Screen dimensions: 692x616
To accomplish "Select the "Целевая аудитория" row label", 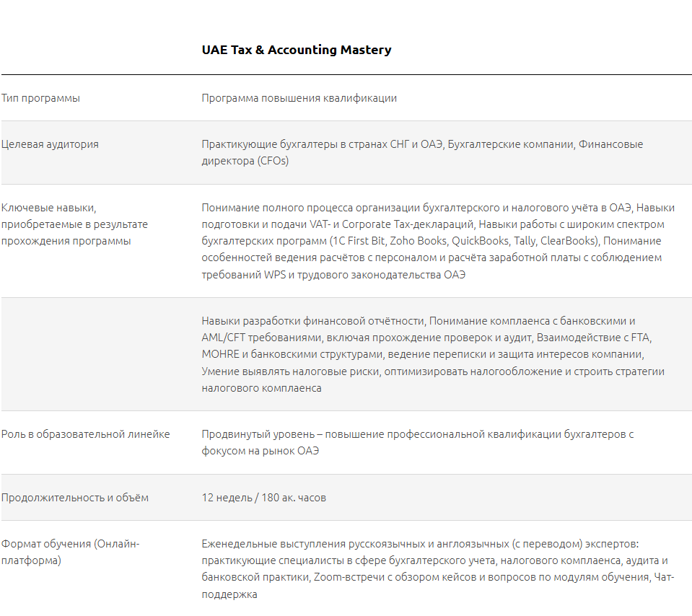I will pyautogui.click(x=50, y=144).
